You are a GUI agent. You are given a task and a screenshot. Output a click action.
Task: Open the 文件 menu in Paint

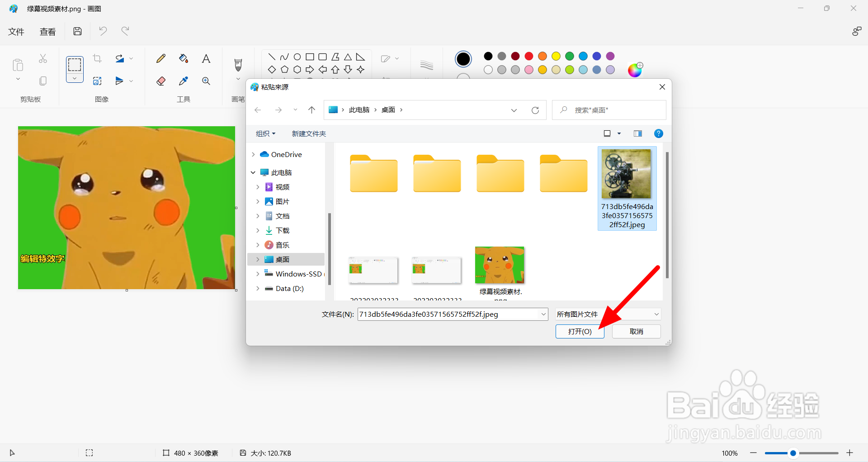16,32
